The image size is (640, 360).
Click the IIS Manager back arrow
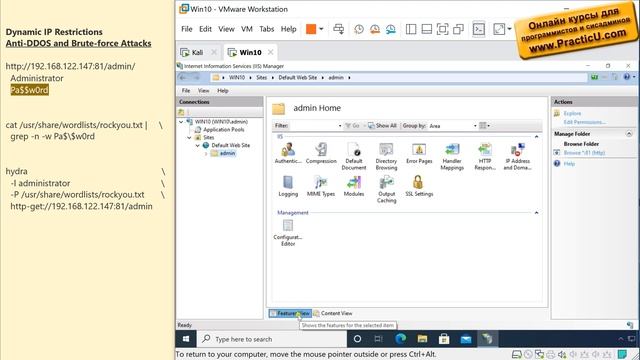click(x=183, y=77)
